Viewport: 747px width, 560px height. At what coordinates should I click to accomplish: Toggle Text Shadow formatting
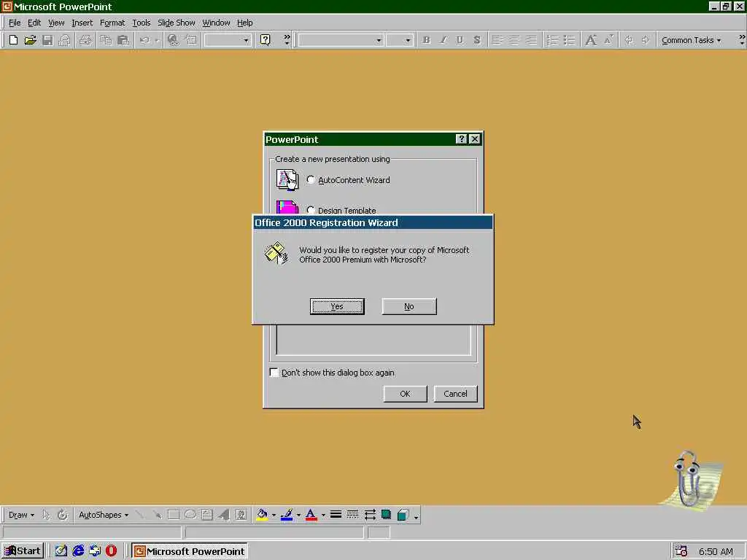(477, 40)
